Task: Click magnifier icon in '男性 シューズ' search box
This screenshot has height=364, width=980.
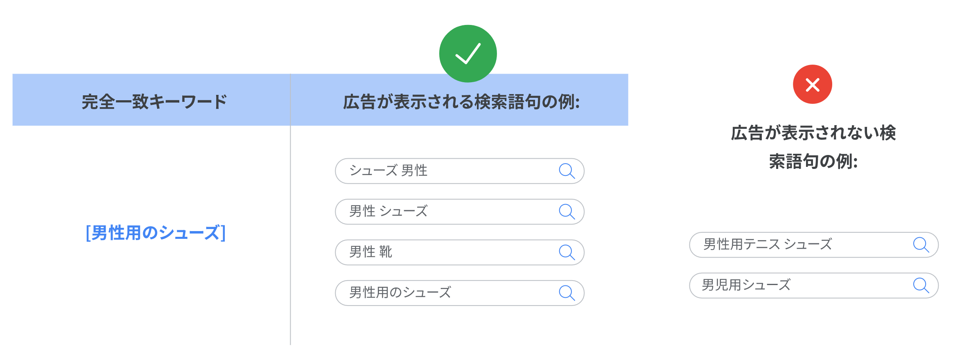Action: click(567, 212)
